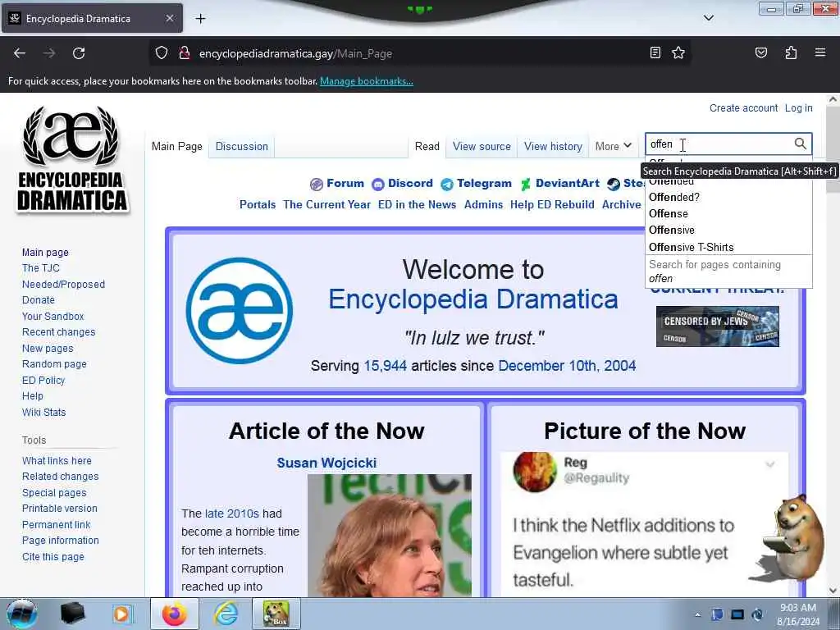Viewport: 840px width, 630px height.
Task: Click the search magnifier icon in wiki
Action: [x=800, y=144]
